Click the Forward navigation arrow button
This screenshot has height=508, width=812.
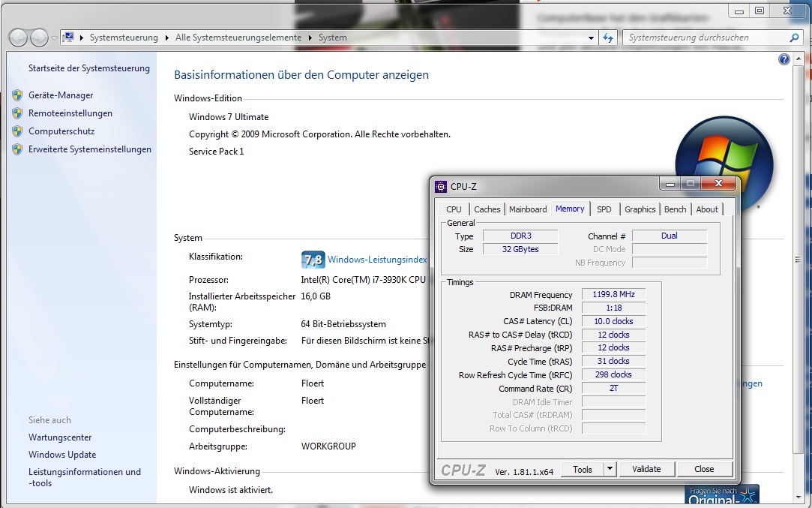[39, 38]
